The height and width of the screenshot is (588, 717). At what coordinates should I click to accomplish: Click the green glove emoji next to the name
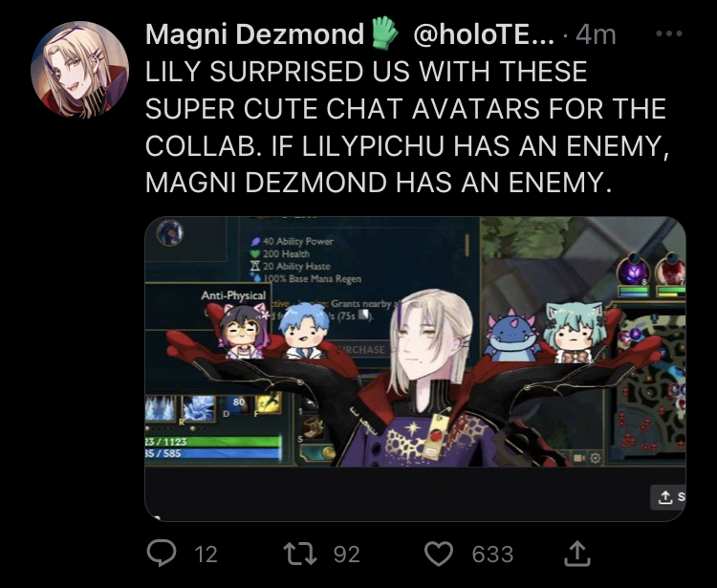point(384,33)
